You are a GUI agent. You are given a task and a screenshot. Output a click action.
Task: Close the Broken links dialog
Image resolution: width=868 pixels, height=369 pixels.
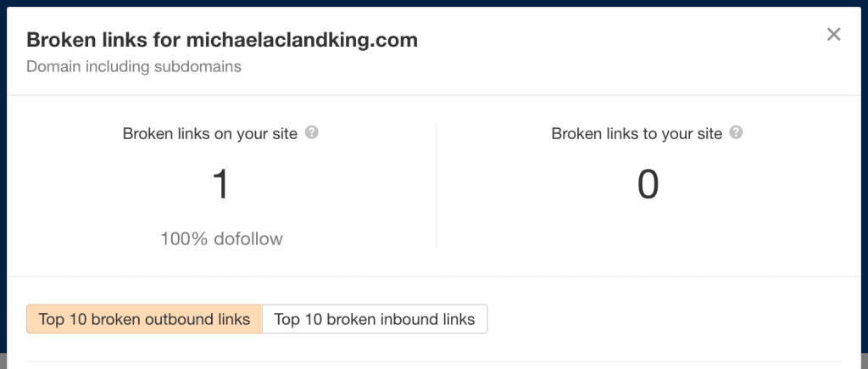tap(834, 34)
